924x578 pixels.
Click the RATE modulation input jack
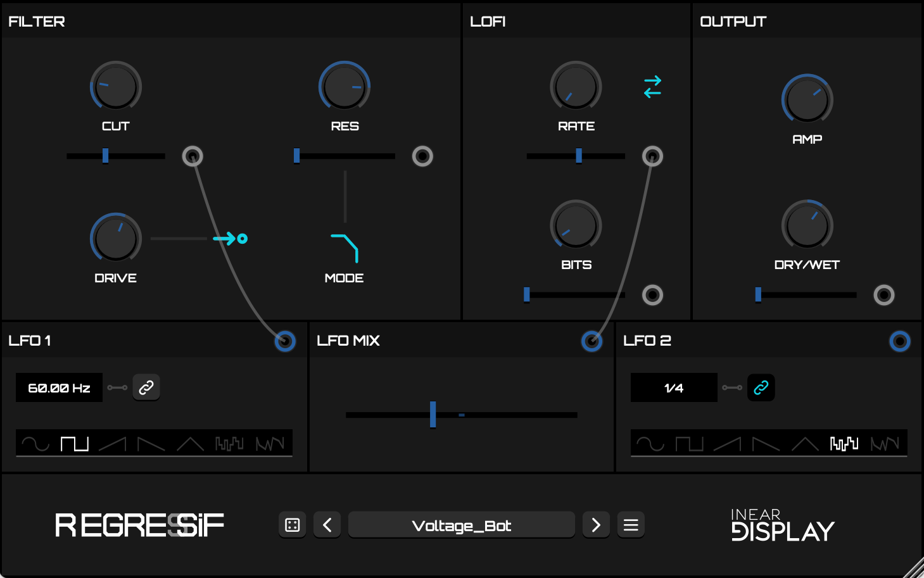pos(652,156)
